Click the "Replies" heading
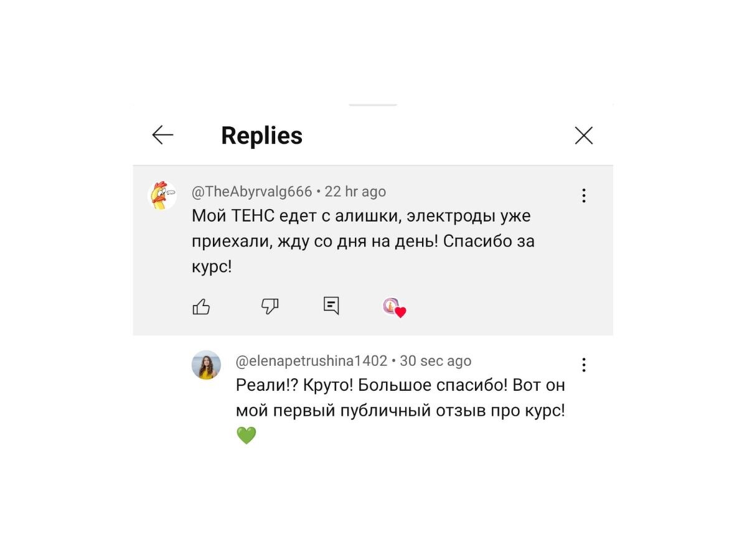Viewport: 747px width, 560px height. click(261, 136)
